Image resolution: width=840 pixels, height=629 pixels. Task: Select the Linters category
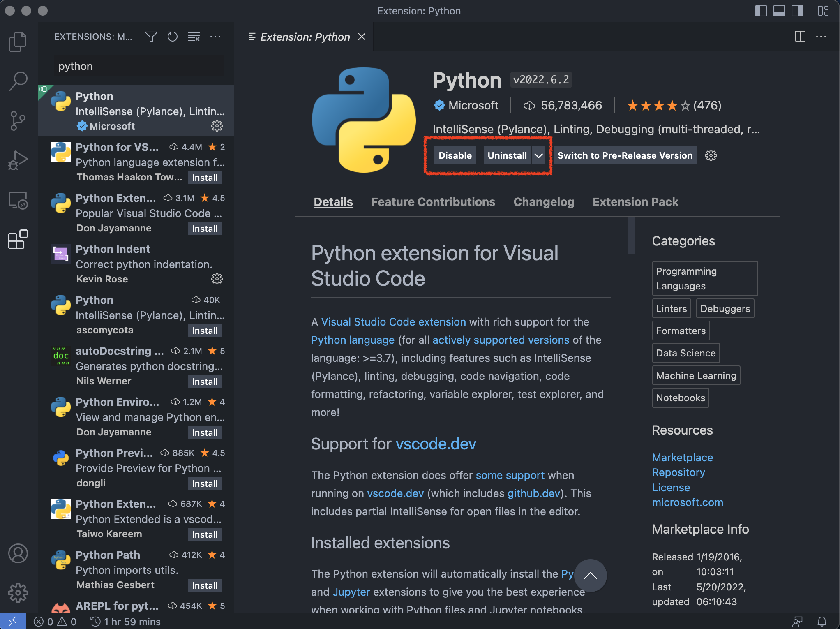point(671,309)
